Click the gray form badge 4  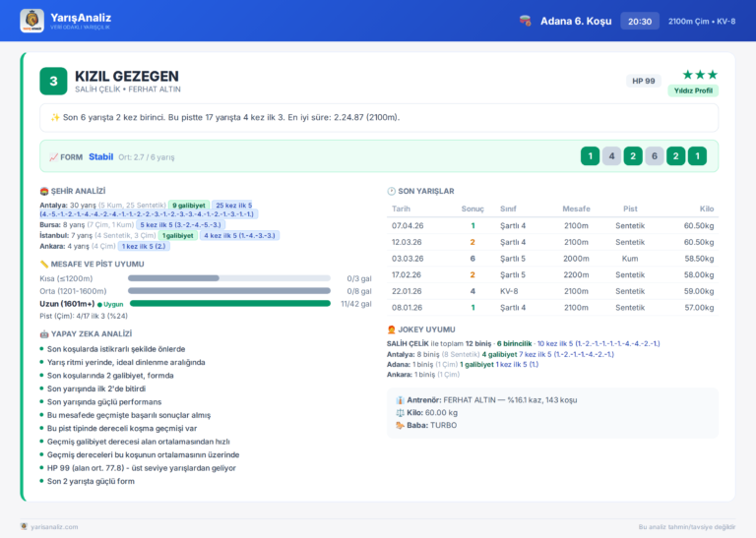(611, 156)
